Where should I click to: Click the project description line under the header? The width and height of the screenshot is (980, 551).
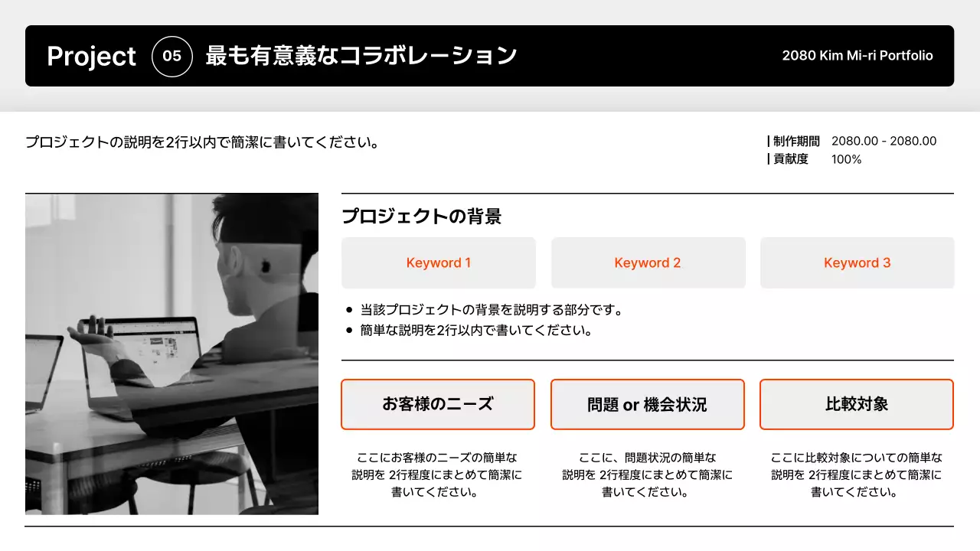pyautogui.click(x=202, y=142)
